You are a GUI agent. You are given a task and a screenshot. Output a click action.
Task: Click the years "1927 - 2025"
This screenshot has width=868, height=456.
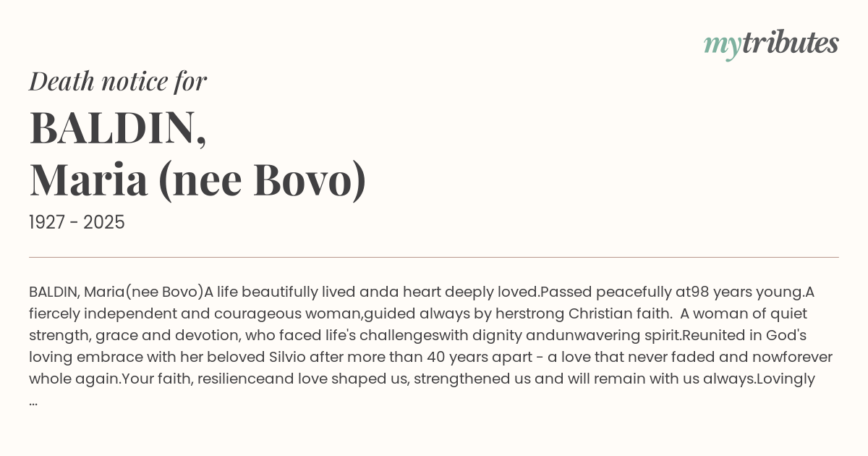tap(77, 223)
